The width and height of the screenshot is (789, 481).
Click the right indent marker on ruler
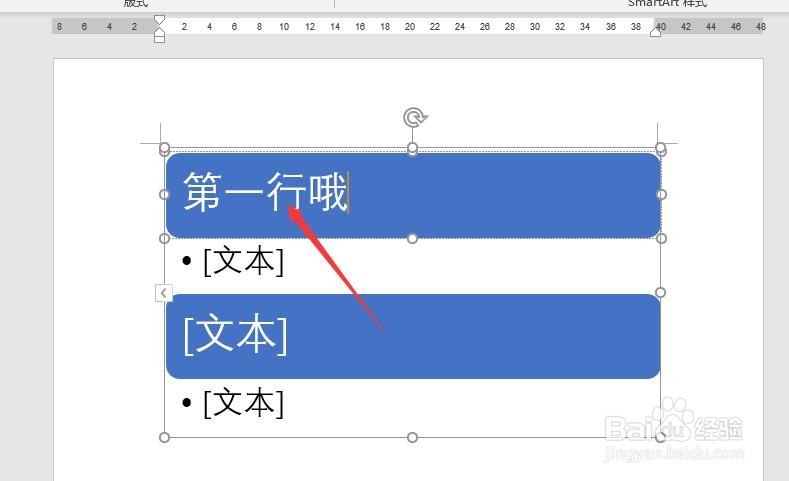(655, 32)
